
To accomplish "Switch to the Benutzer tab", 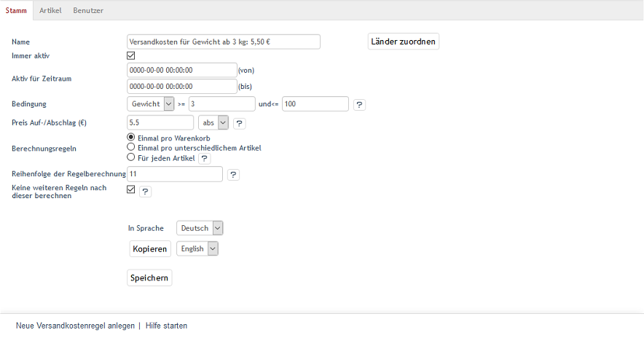I will [88, 11].
